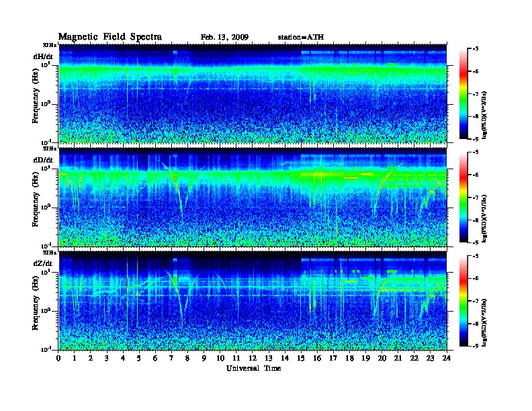
Task: Click the log(PSD) label of dD/dt color bar
Action: [484, 218]
